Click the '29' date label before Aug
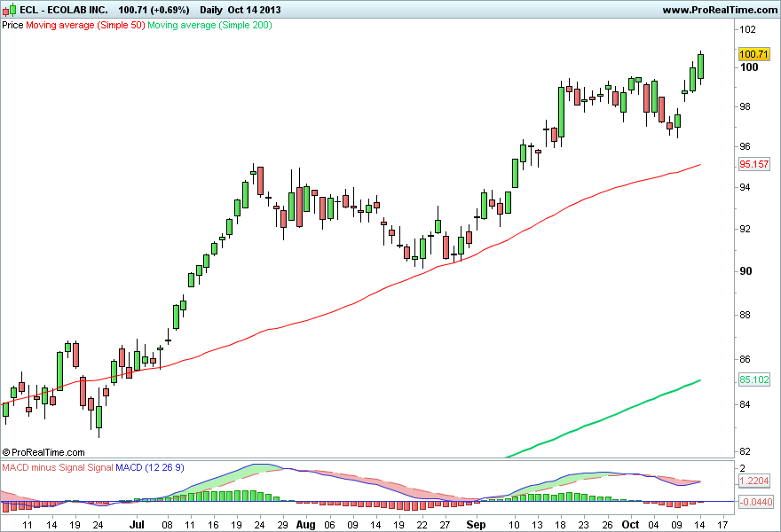 (x=282, y=525)
